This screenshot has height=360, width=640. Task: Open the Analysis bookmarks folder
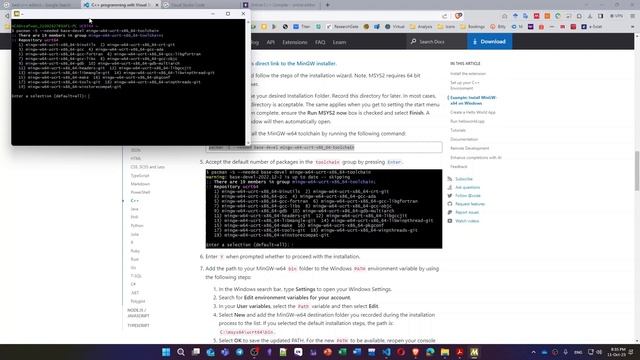(x=421, y=27)
